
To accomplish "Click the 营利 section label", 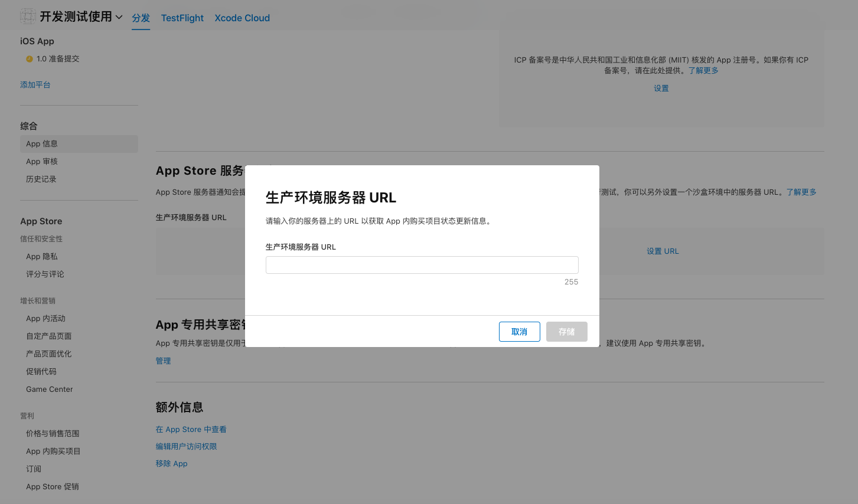I will point(27,416).
